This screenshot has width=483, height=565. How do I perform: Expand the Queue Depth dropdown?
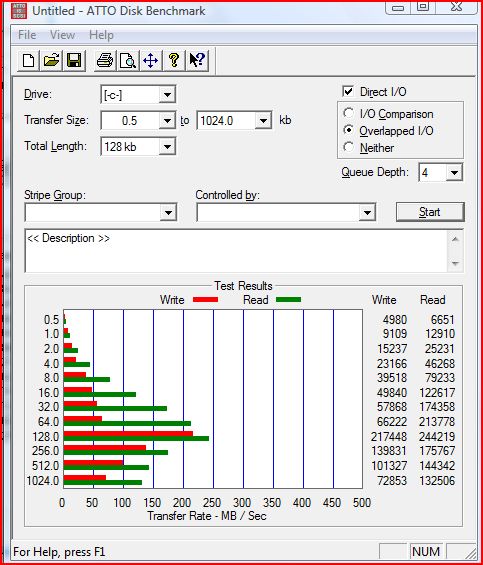454,173
